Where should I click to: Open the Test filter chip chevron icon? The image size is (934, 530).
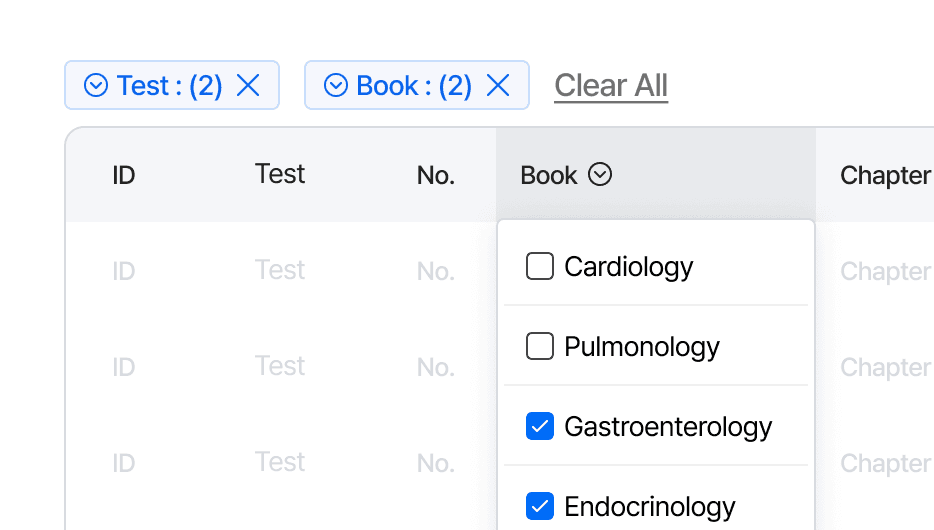point(96,85)
